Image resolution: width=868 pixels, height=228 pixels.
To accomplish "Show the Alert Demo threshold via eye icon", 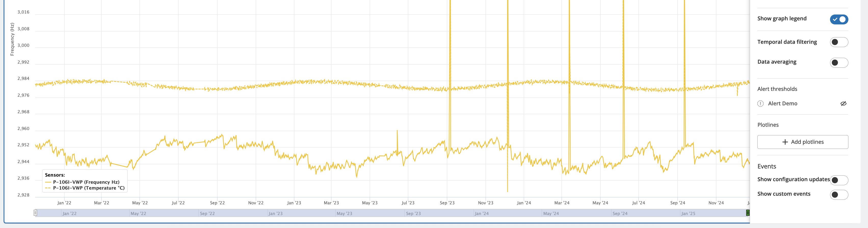I will [x=843, y=104].
